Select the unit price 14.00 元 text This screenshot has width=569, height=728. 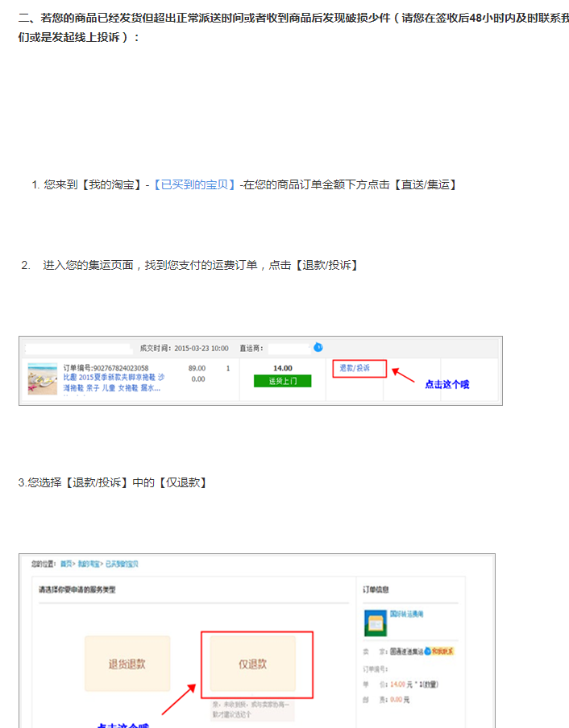[x=401, y=685]
